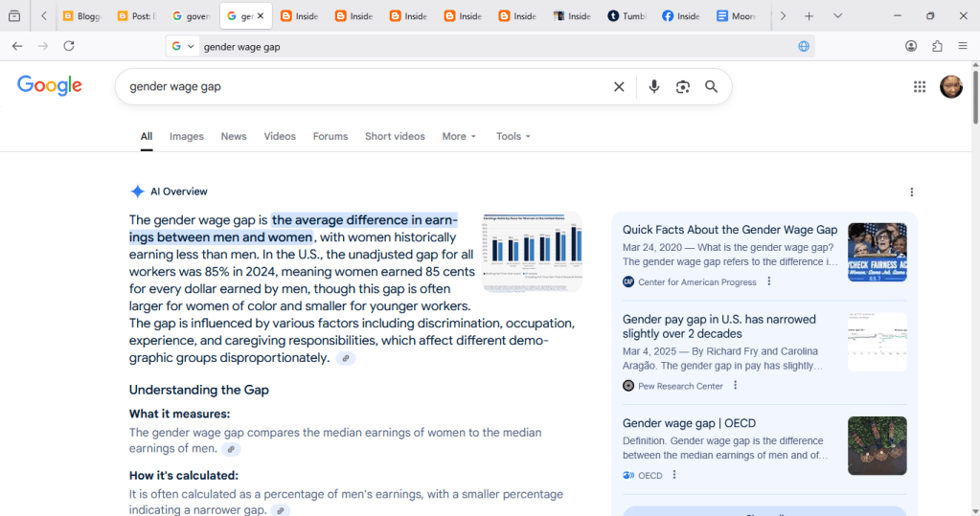Open the Firefox hamburger menu

pos(963,46)
